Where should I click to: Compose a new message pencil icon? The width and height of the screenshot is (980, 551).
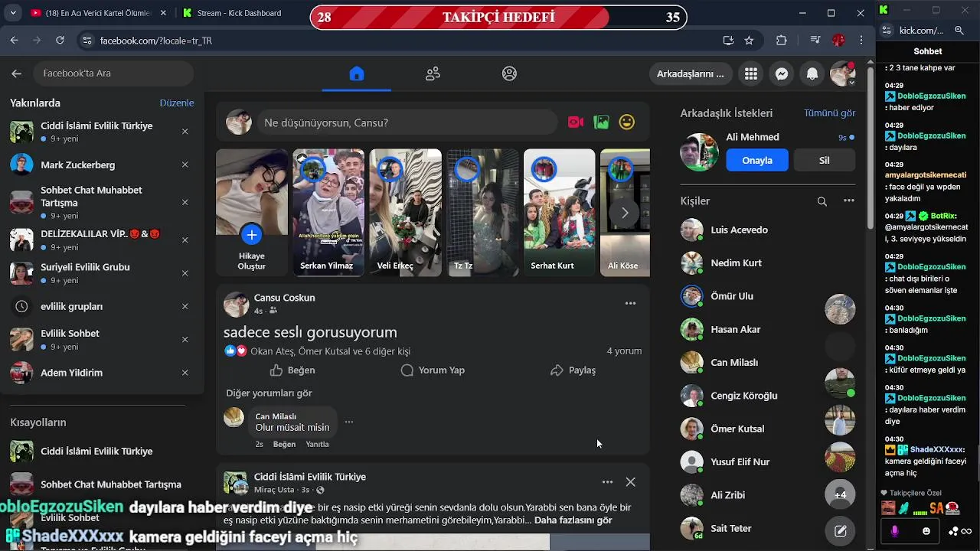click(x=840, y=530)
